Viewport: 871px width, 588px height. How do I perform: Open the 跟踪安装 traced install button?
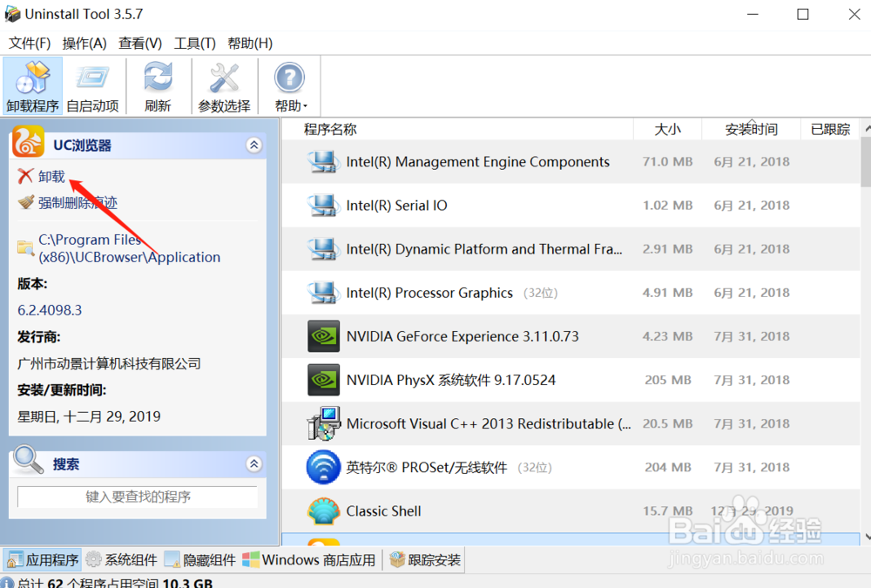click(x=426, y=559)
